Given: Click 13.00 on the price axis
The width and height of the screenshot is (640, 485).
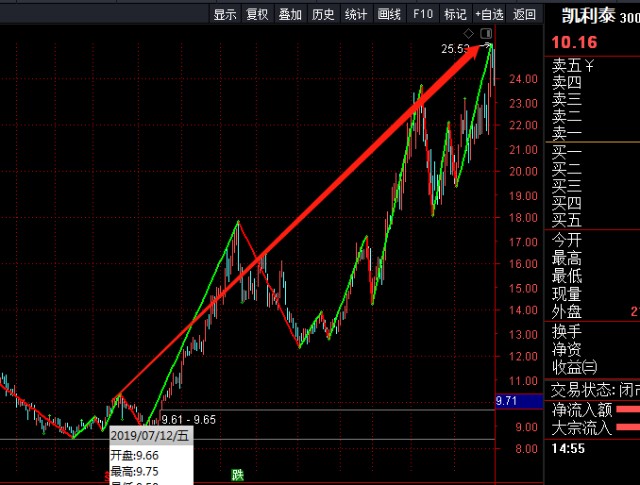Looking at the screenshot, I should pos(523,334).
